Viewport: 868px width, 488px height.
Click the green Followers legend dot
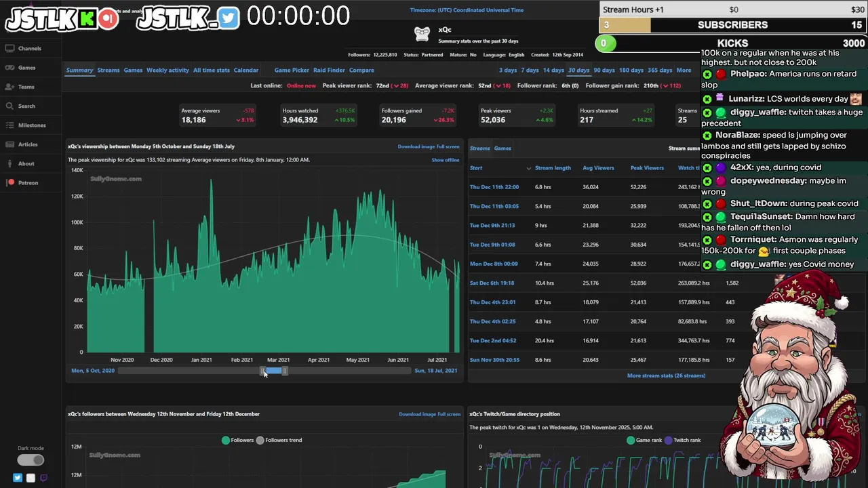(x=226, y=440)
